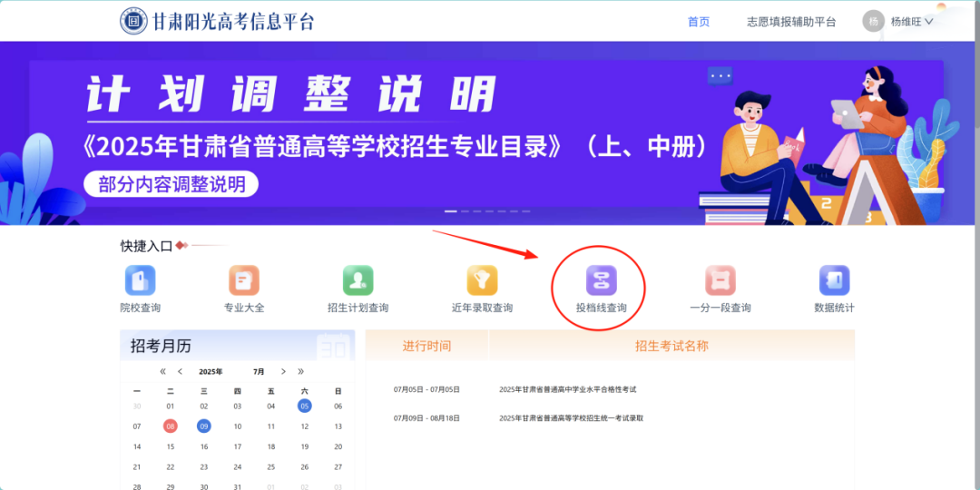This screenshot has height=490, width=980.
Task: Select the first banner carousel indicator
Action: 451,211
